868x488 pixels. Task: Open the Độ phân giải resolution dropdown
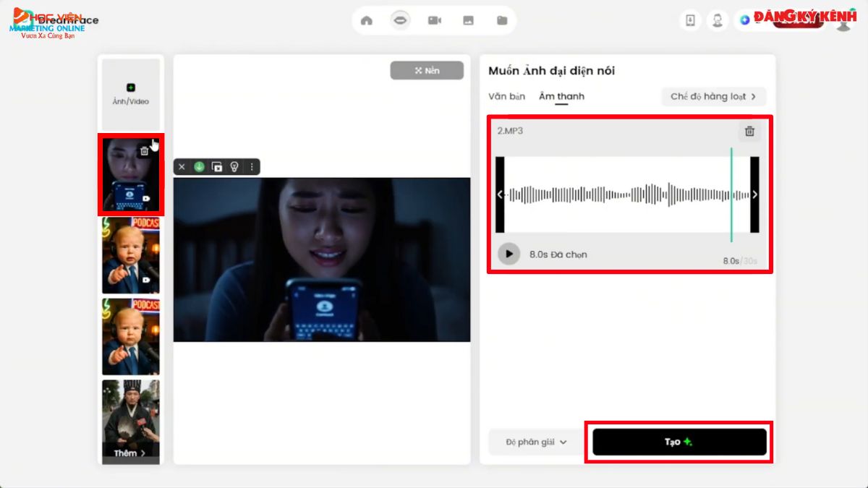pyautogui.click(x=535, y=441)
